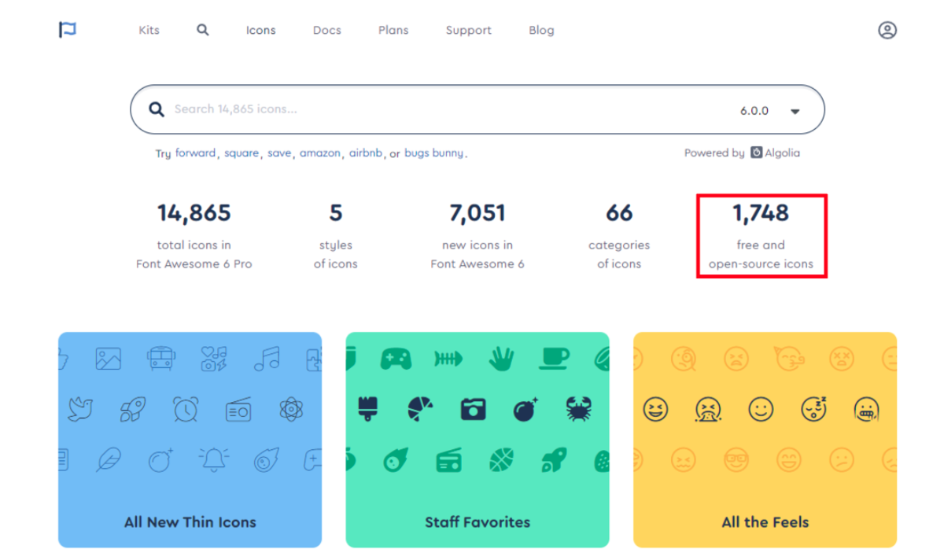Screen dimensions: 944x560
Task: Click the vomiting face emoji icon
Action: (x=708, y=409)
